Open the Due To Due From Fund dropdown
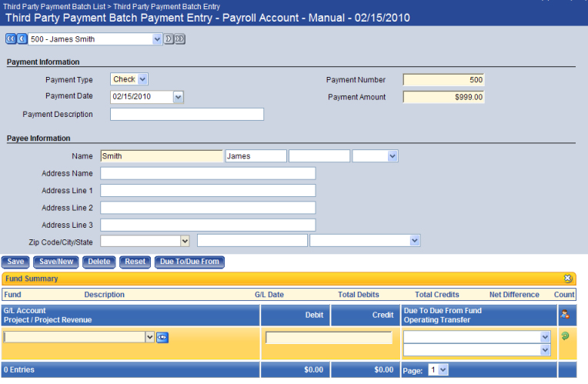 point(546,337)
